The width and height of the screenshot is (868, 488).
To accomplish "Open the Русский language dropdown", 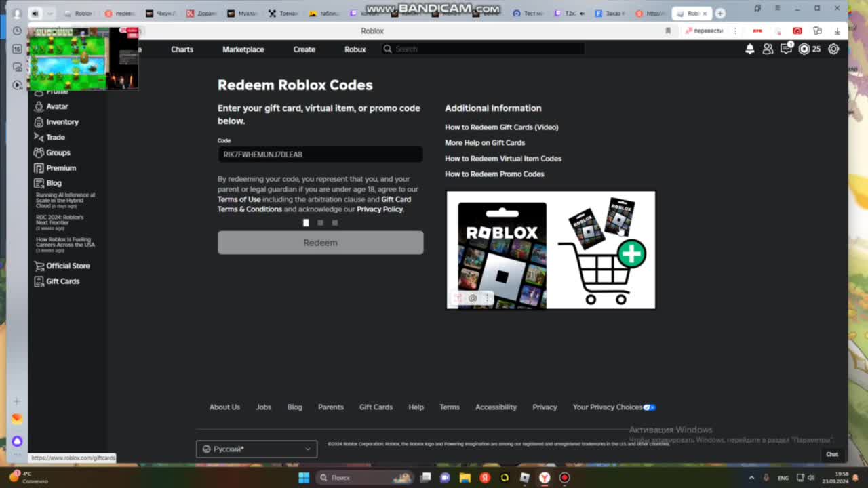I will tap(256, 449).
